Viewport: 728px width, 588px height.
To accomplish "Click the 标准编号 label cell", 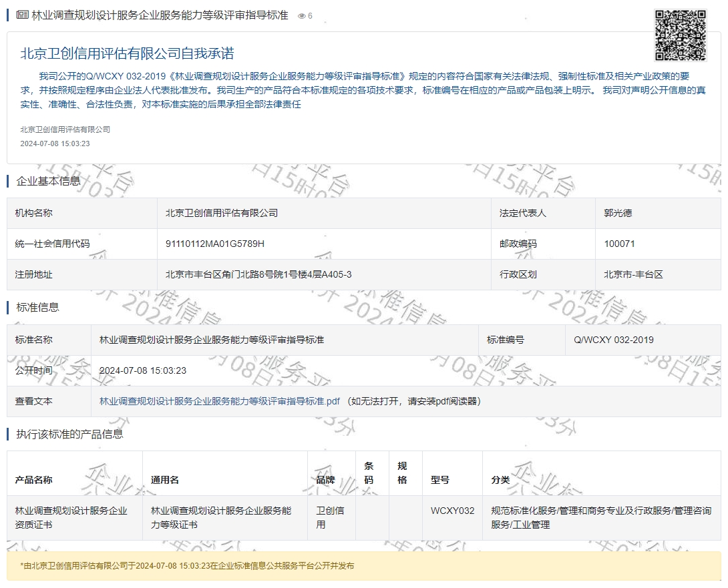I will [x=522, y=340].
